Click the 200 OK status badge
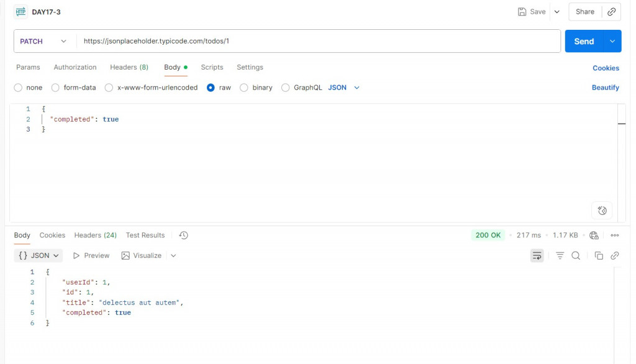This screenshot has height=364, width=636. (x=488, y=235)
